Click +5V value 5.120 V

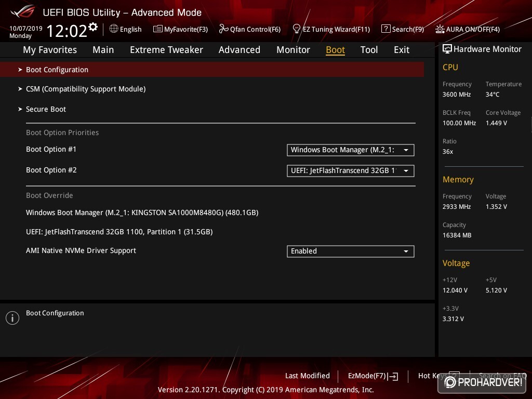click(496, 290)
